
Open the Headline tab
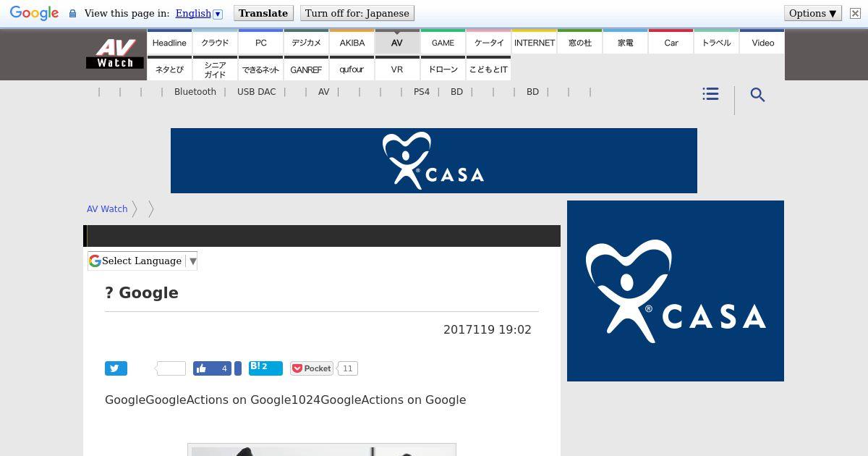click(169, 42)
